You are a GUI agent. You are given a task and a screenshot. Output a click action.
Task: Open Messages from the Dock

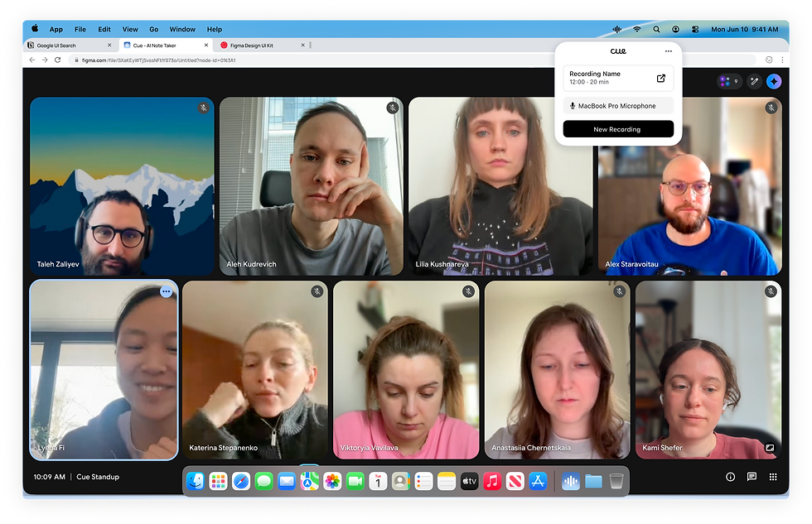pos(263,482)
